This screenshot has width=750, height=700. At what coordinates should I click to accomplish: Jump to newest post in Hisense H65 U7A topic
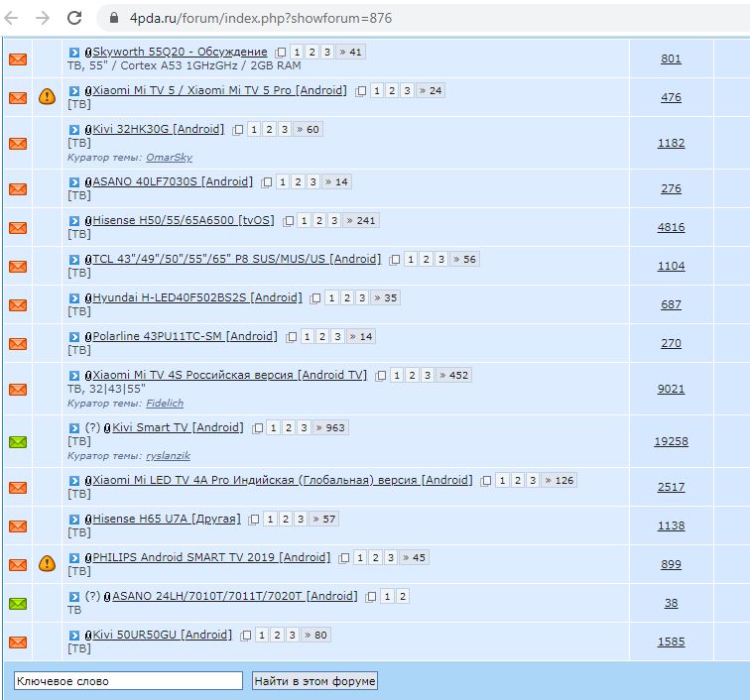point(74,520)
